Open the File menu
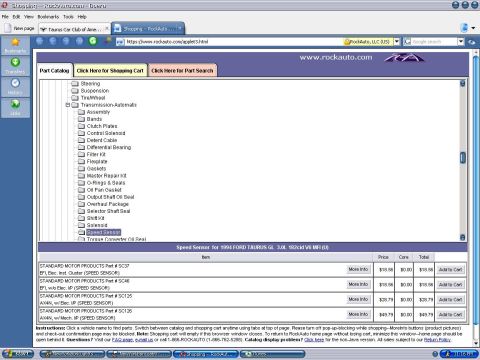The image size is (480, 360). 5,16
